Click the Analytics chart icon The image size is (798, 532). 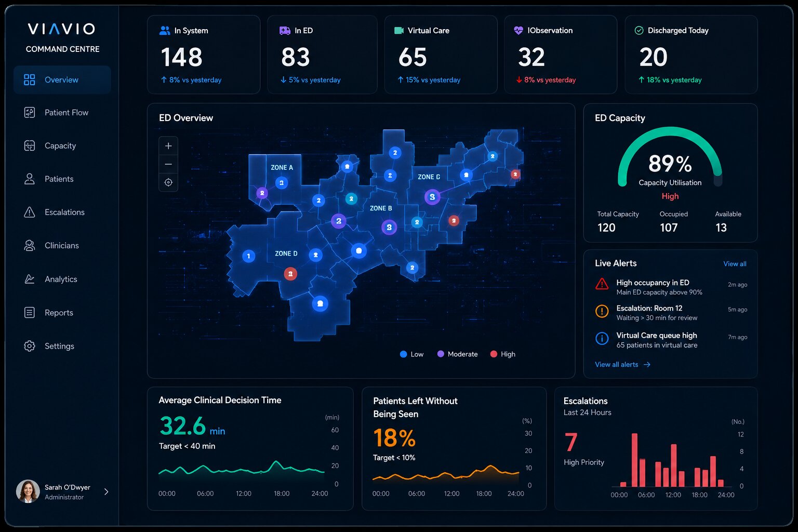pos(30,279)
